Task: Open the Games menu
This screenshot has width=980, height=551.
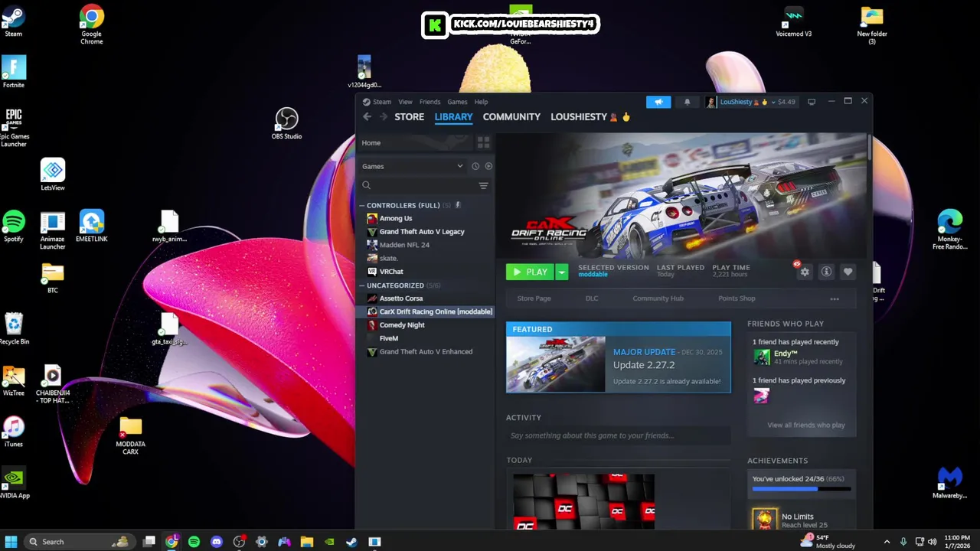Action: click(x=457, y=102)
